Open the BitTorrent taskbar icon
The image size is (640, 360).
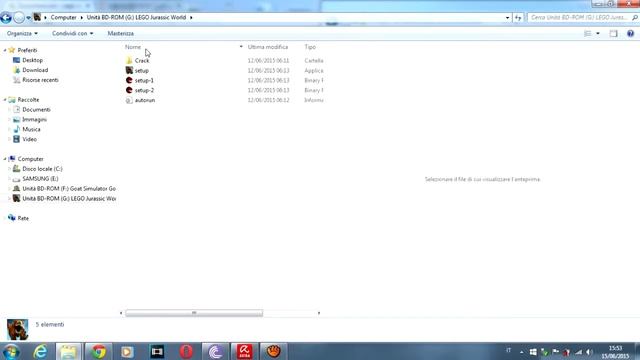point(215,351)
